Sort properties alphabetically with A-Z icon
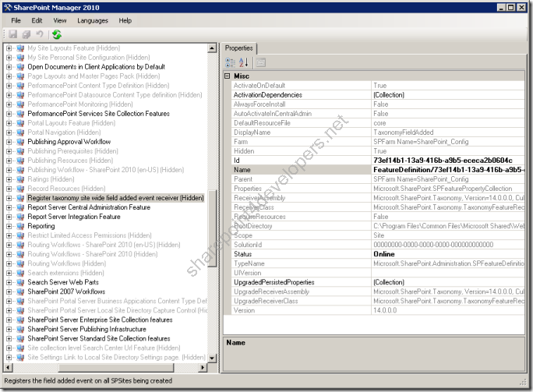Image resolution: width=533 pixels, height=392 pixels. pyautogui.click(x=244, y=62)
